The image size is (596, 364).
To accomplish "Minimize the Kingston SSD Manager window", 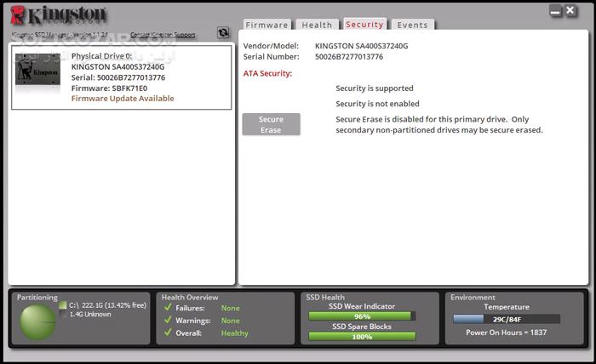I will pos(555,11).
